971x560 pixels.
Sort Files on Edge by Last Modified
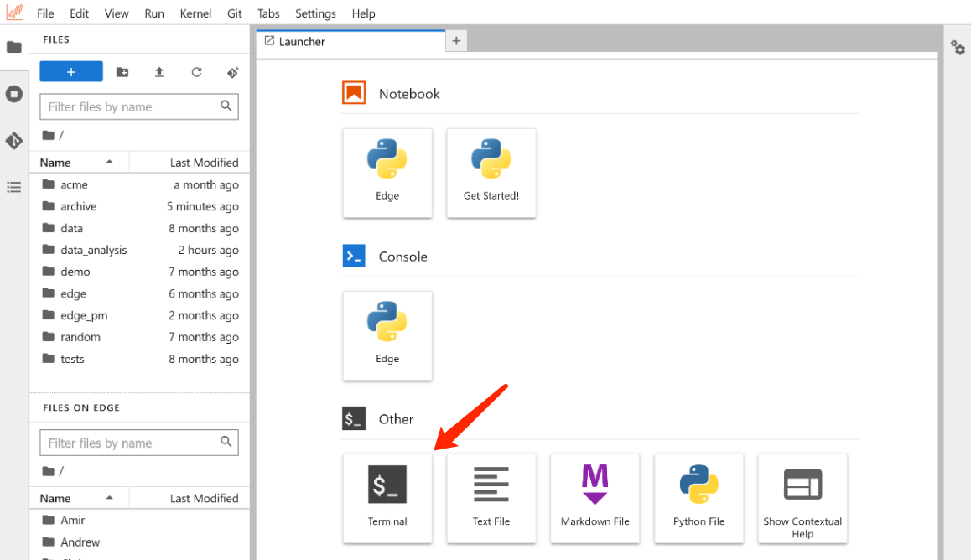(x=190, y=498)
